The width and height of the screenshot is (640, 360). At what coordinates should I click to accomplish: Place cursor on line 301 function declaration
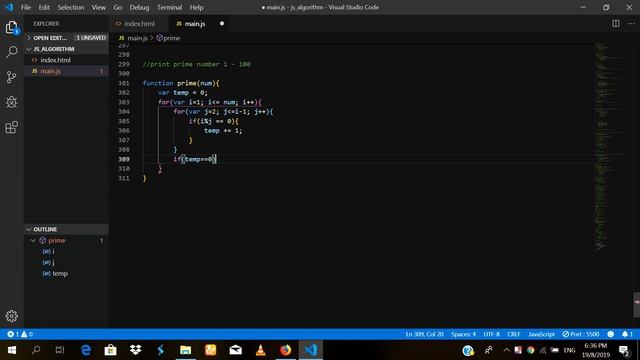coord(181,83)
